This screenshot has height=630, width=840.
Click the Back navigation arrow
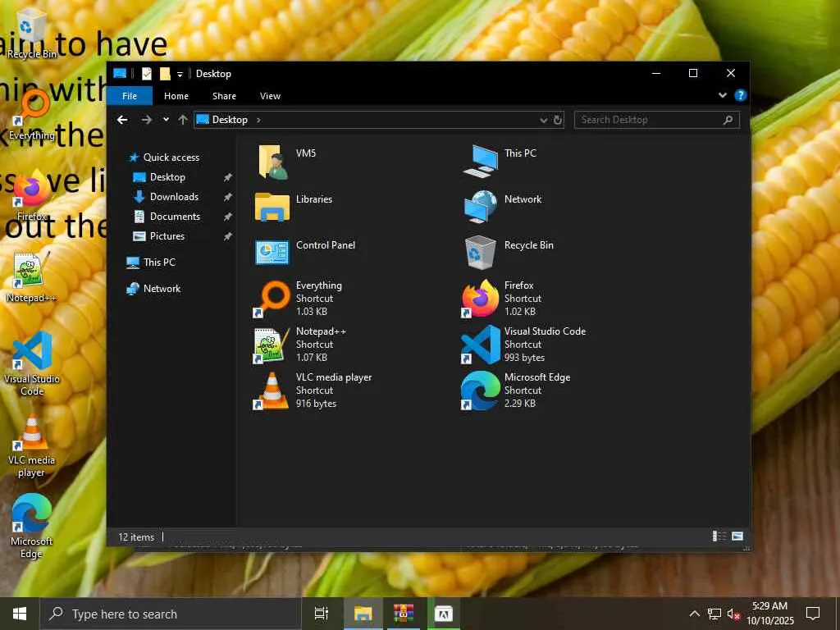122,120
